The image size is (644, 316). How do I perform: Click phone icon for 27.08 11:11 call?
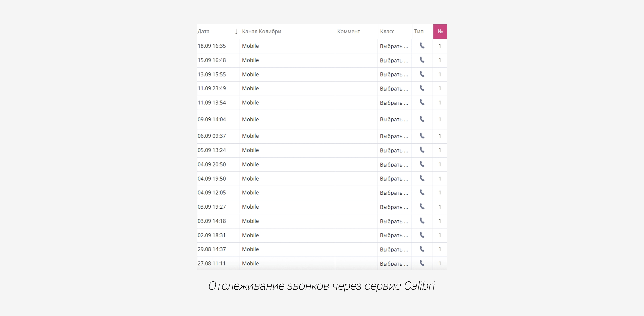(x=422, y=263)
